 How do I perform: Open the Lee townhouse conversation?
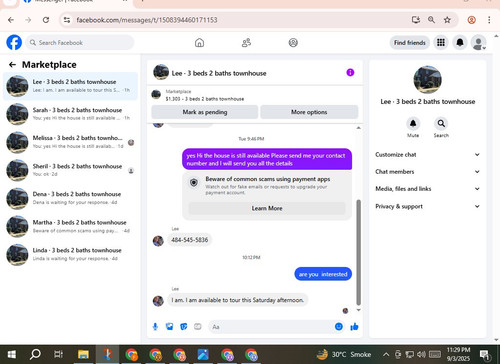click(x=70, y=86)
